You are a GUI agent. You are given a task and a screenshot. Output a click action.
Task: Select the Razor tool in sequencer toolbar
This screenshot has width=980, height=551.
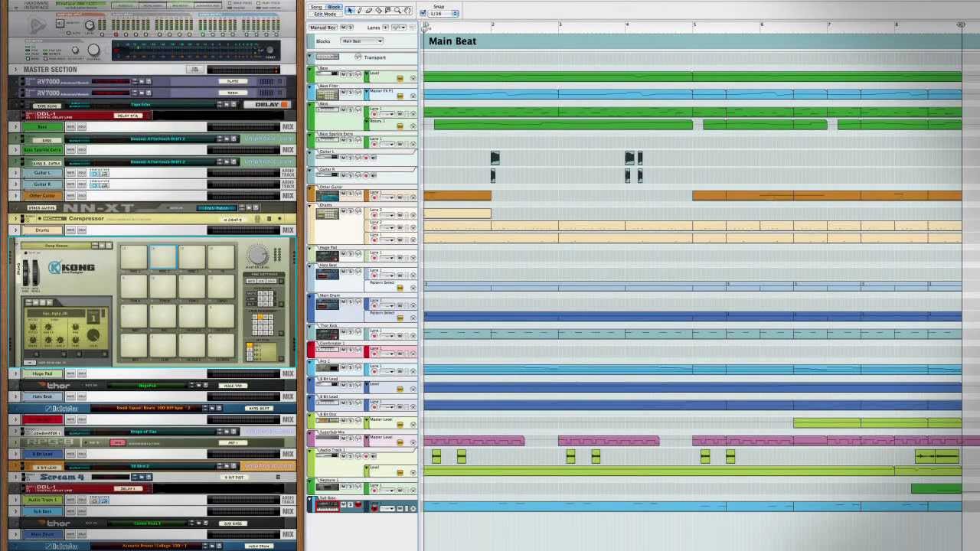point(379,10)
